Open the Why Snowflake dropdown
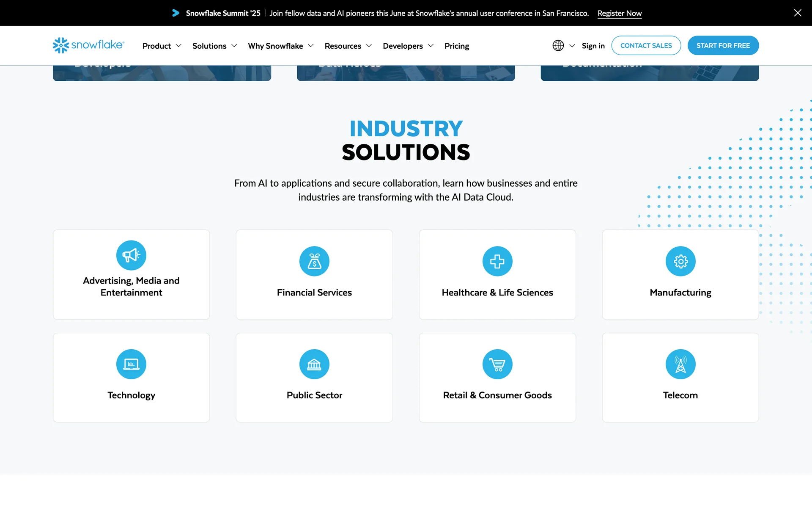This screenshot has height=508, width=812. 280,46
